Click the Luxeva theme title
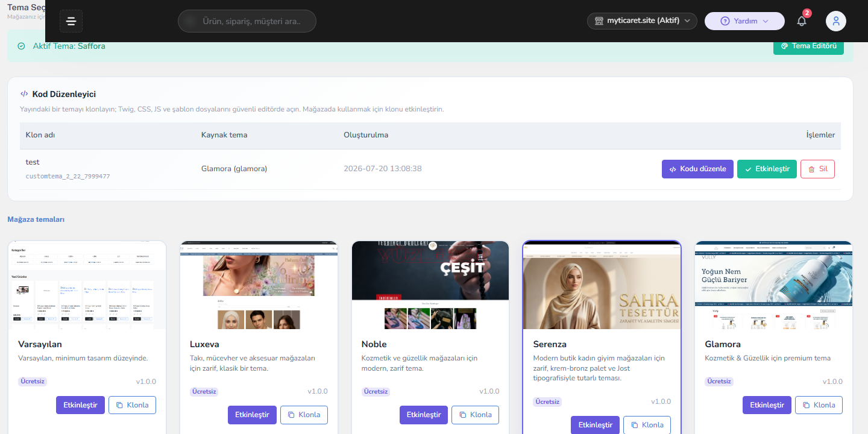This screenshot has height=434, width=868. [204, 344]
